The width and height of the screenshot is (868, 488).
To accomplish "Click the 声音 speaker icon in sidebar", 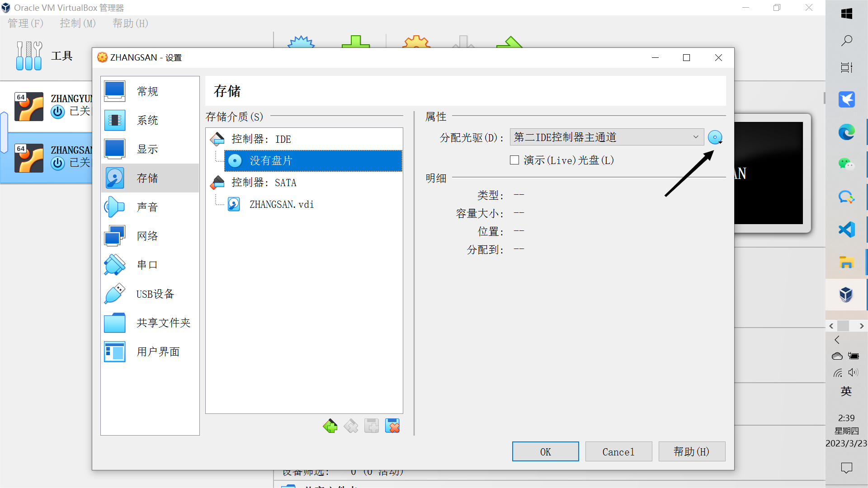I will coord(115,207).
